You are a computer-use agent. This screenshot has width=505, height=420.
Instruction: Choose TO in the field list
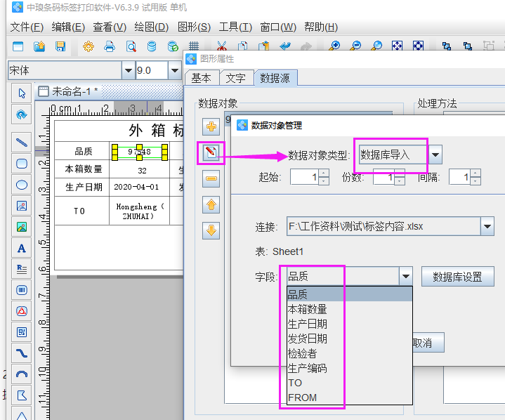tap(350, 383)
